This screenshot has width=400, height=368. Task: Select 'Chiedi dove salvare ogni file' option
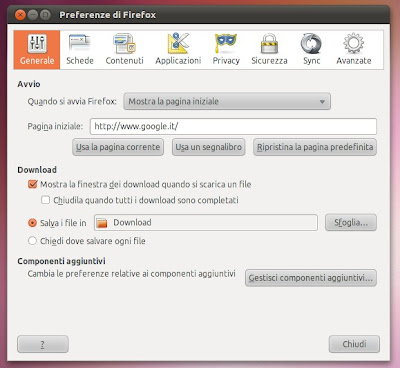pos(32,241)
